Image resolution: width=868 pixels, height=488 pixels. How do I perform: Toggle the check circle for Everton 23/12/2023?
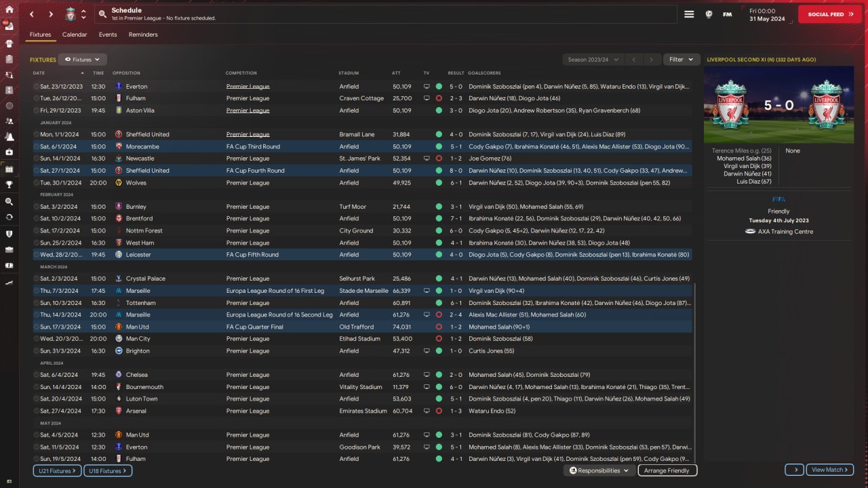[x=37, y=87]
